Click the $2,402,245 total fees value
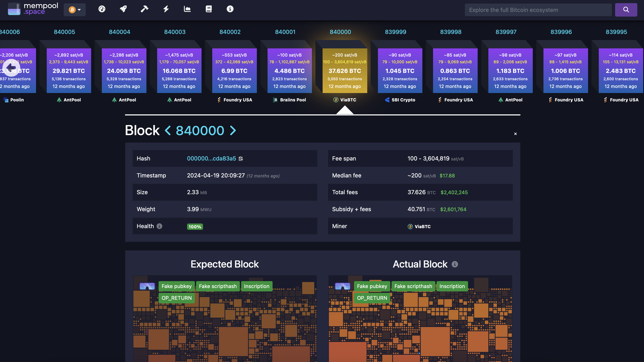The image size is (644, 362). click(x=454, y=192)
